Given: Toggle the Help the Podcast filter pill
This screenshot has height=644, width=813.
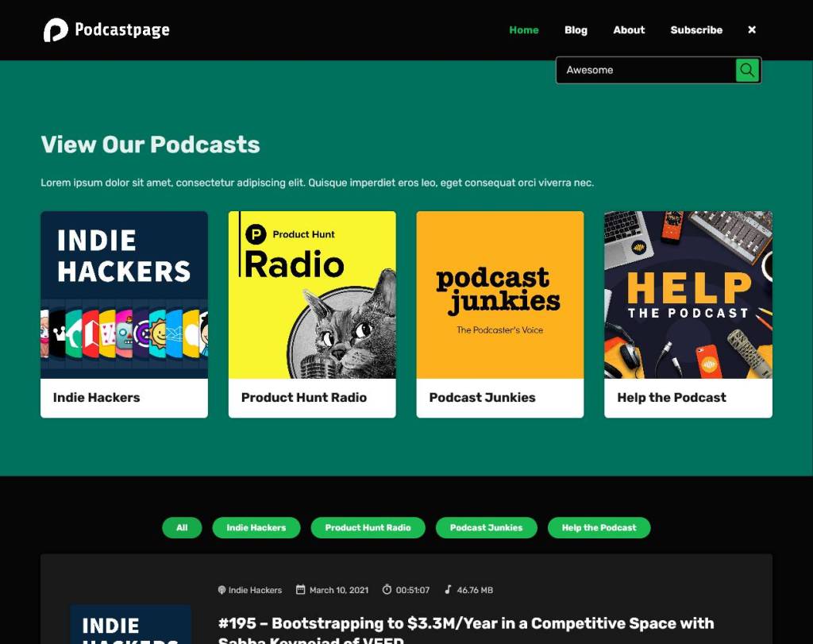Looking at the screenshot, I should (x=599, y=527).
